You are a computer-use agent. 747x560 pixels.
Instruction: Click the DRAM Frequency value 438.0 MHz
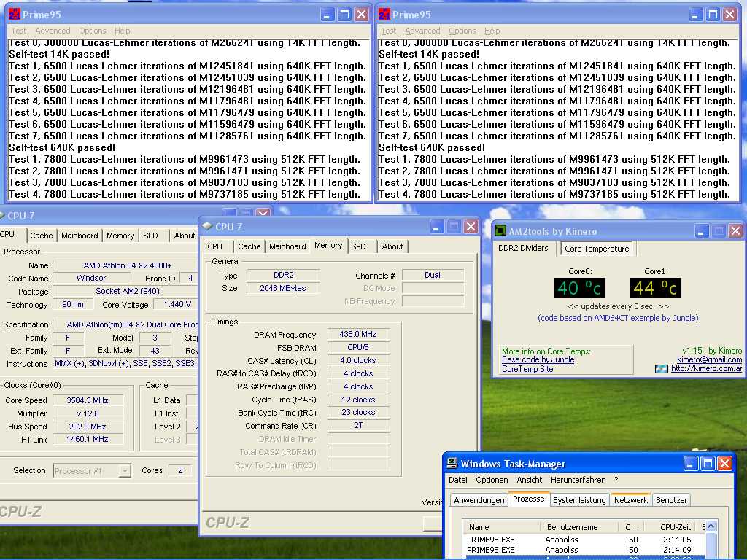click(x=357, y=334)
